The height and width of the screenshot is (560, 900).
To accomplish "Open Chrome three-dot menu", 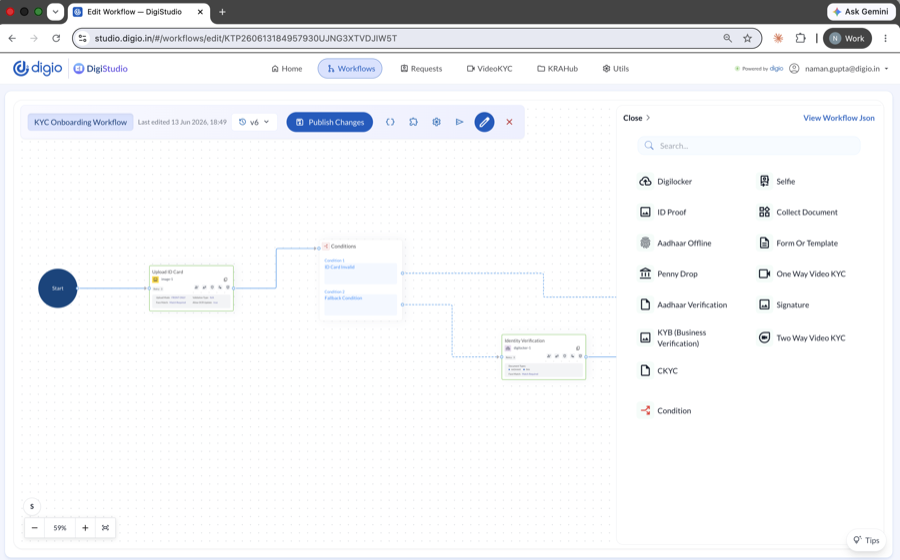I will tap(885, 38).
